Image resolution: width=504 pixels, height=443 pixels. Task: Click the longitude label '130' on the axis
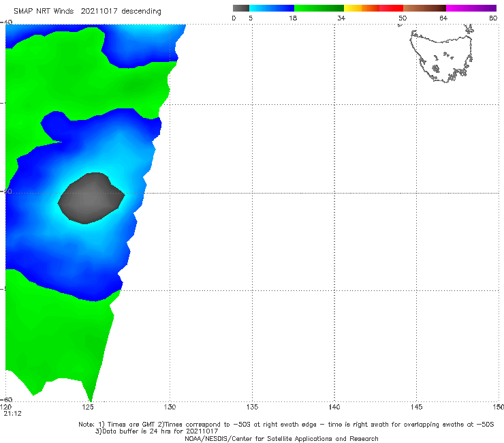click(170, 407)
